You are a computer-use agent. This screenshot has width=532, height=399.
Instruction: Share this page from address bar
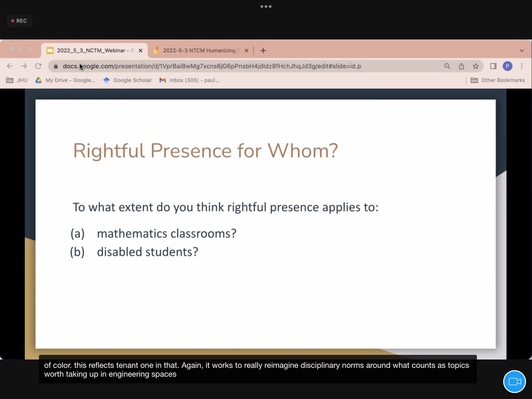tap(461, 66)
